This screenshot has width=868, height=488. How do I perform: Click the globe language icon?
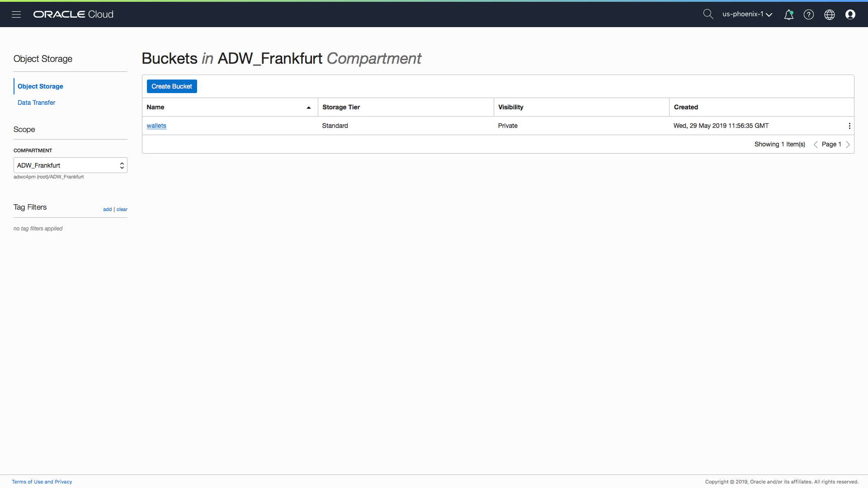830,14
